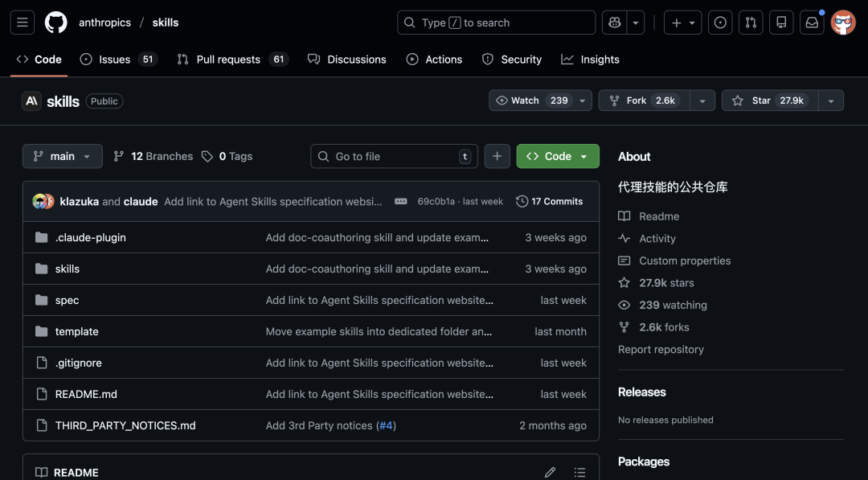The image size is (868, 480).
Task: Click the header search field
Action: click(x=496, y=23)
